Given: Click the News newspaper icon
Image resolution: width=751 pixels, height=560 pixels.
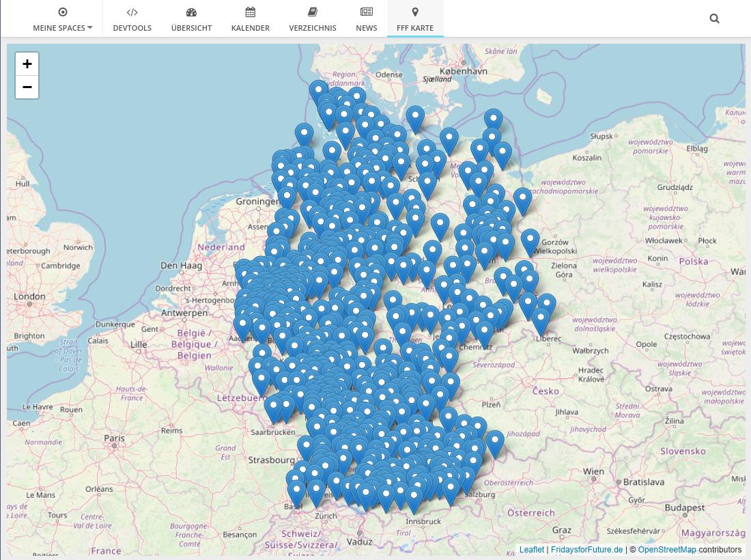Looking at the screenshot, I should (367, 12).
